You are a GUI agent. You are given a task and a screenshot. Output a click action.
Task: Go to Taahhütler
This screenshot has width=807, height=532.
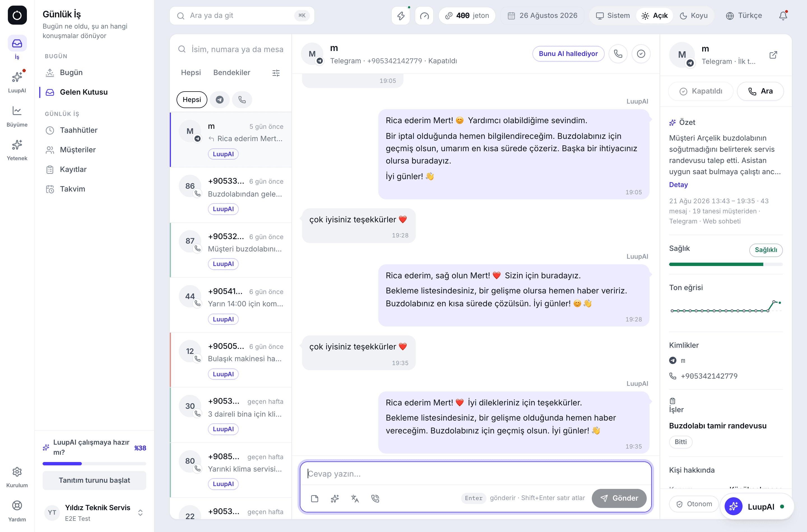(94, 130)
